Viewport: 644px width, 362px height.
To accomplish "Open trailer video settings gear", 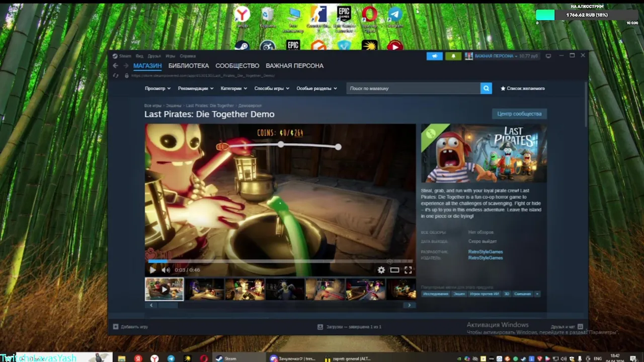I will (381, 270).
